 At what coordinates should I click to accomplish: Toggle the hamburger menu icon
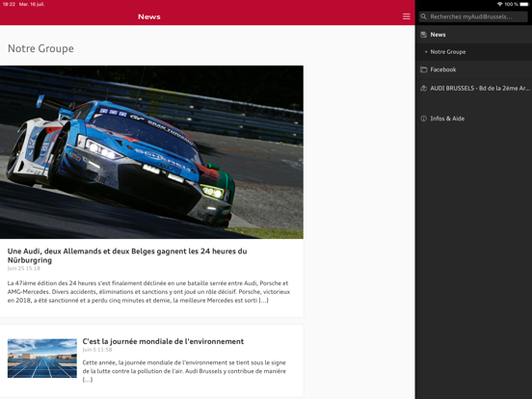[x=406, y=16]
